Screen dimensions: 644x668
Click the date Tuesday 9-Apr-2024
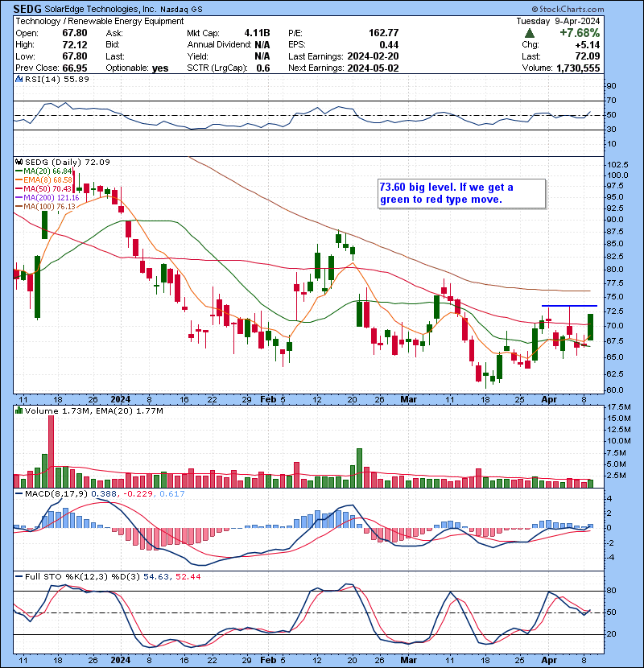coord(558,21)
